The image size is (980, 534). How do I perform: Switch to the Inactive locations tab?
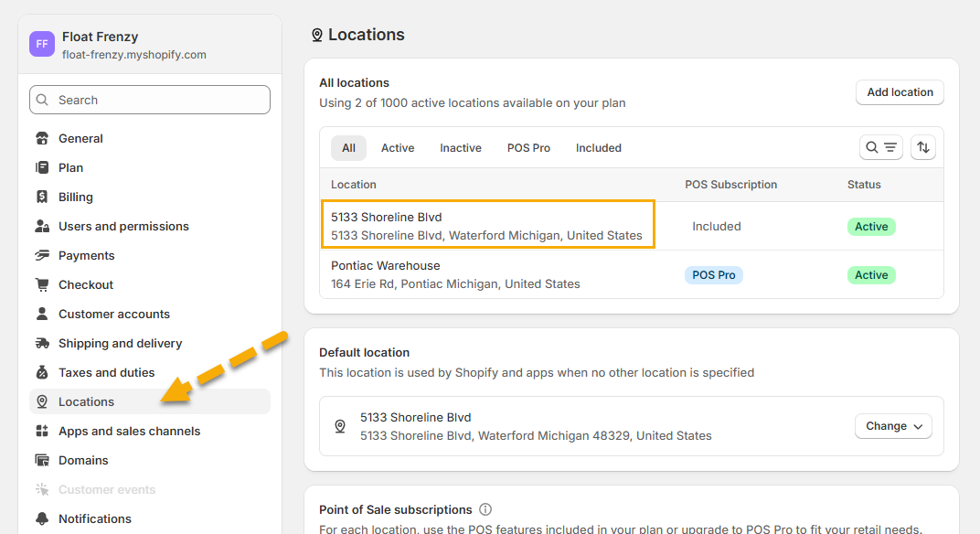click(460, 148)
